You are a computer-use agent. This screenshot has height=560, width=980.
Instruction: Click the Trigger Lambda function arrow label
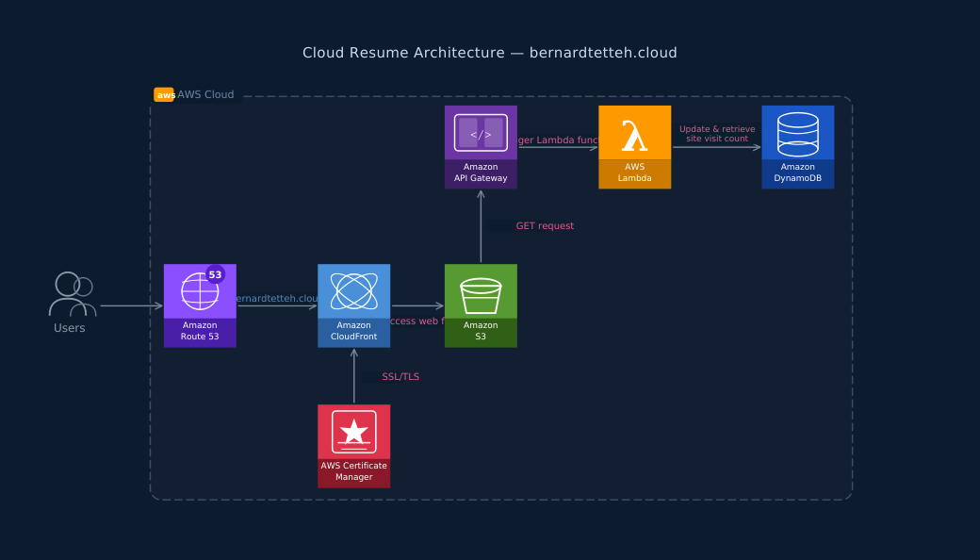[x=558, y=140]
